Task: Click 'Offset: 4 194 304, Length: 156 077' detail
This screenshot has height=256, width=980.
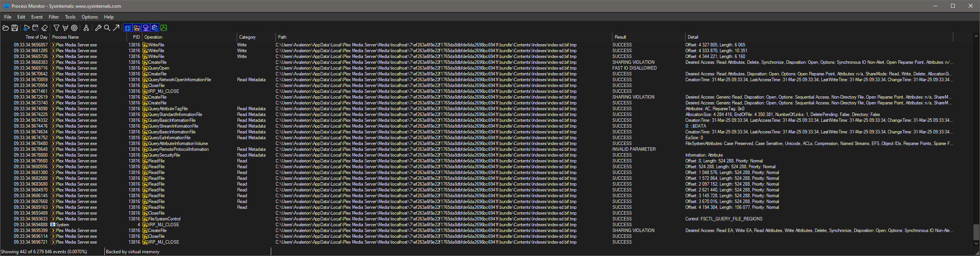Action: click(732, 207)
